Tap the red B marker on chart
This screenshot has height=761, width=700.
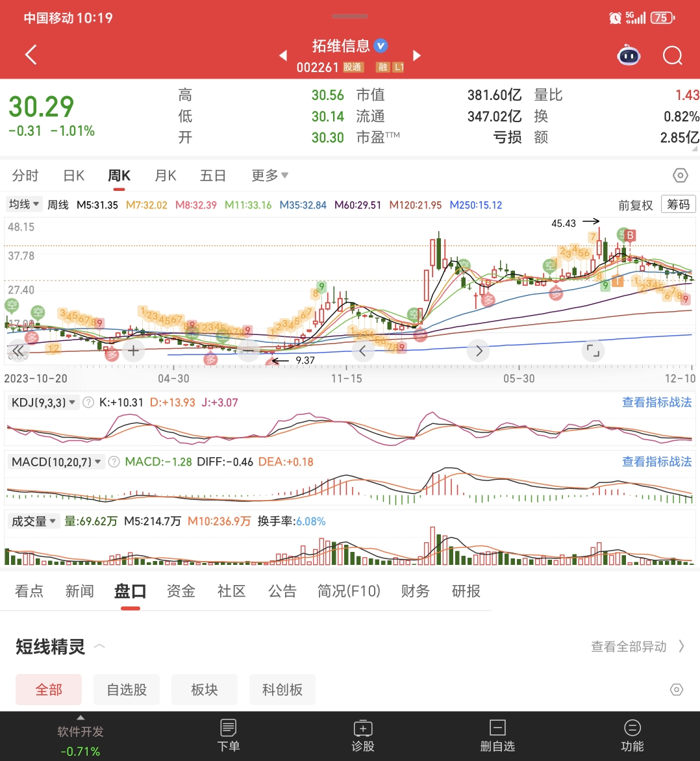click(630, 236)
